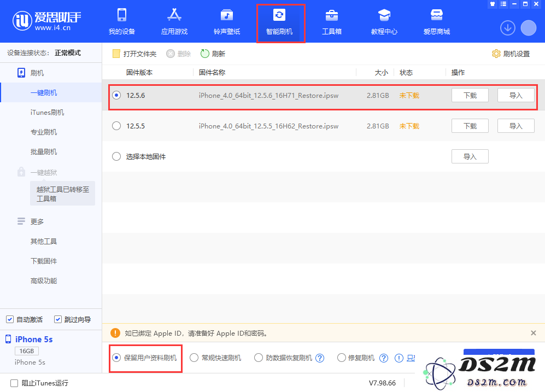This screenshot has width=545, height=392.
Task: Select 保留用户资料刷机 option
Action: [116, 358]
